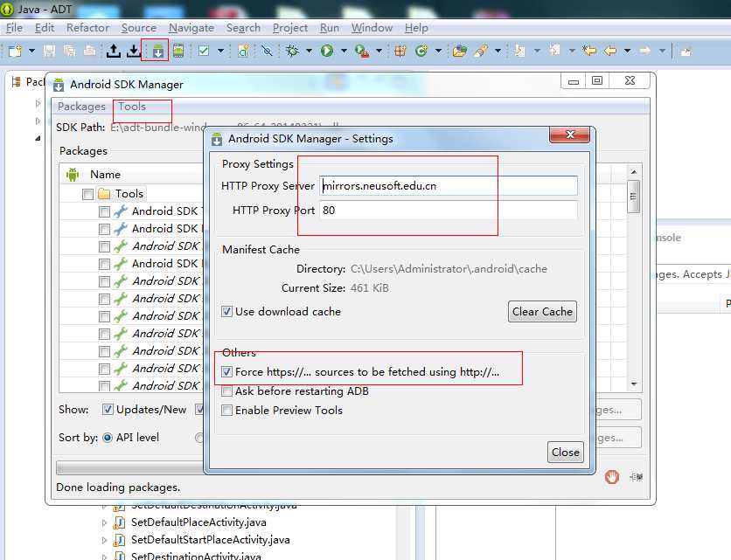Click the Save toolbar icon
This screenshot has width=731, height=560.
pyautogui.click(x=49, y=51)
